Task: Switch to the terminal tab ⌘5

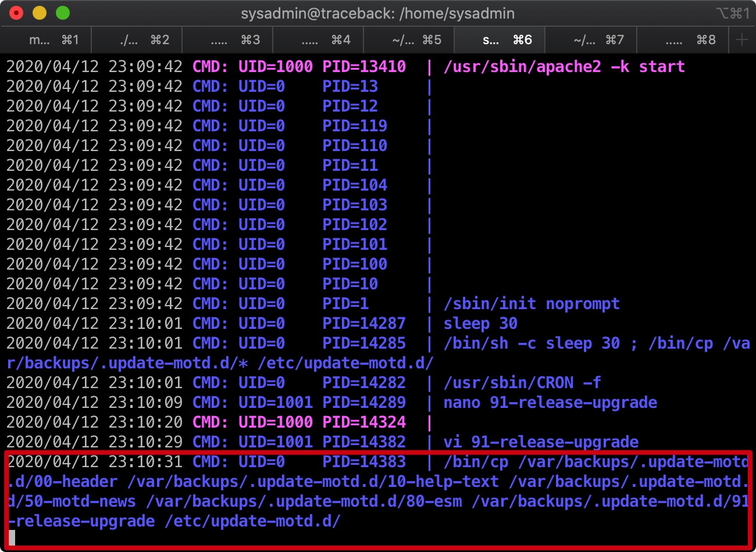Action: [409, 40]
